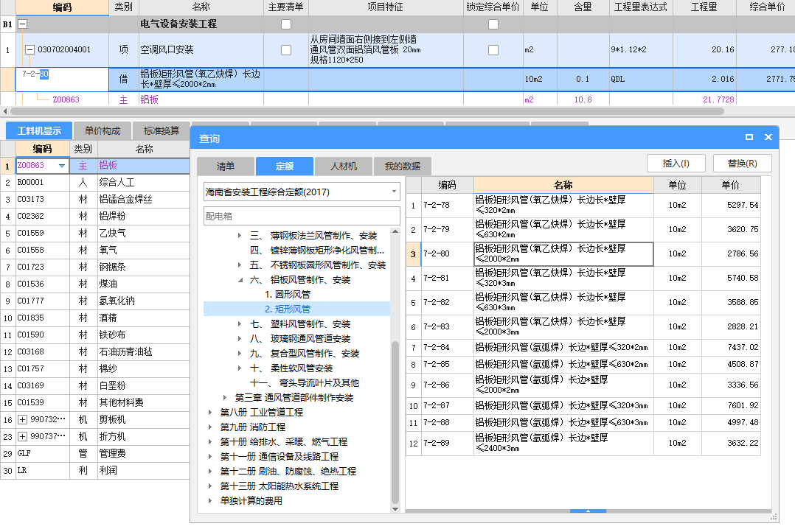Expand 八、玻璃钢通风管道安装 node

[239, 338]
